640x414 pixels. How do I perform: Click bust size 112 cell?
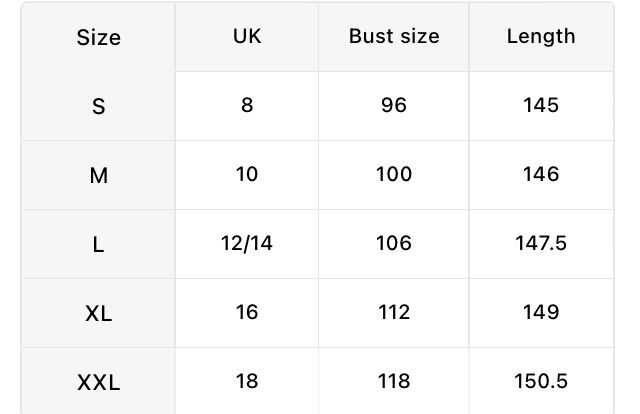pyautogui.click(x=394, y=312)
